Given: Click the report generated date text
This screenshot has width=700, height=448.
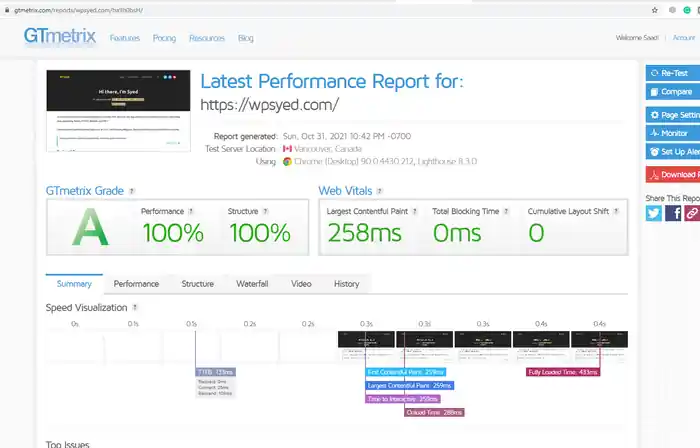Looking at the screenshot, I should [347, 137].
